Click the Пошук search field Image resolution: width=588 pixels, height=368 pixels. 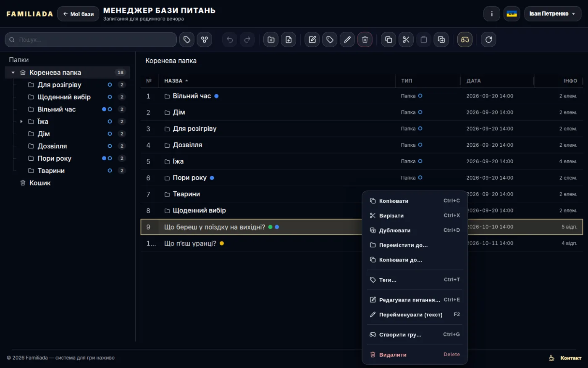pos(91,40)
